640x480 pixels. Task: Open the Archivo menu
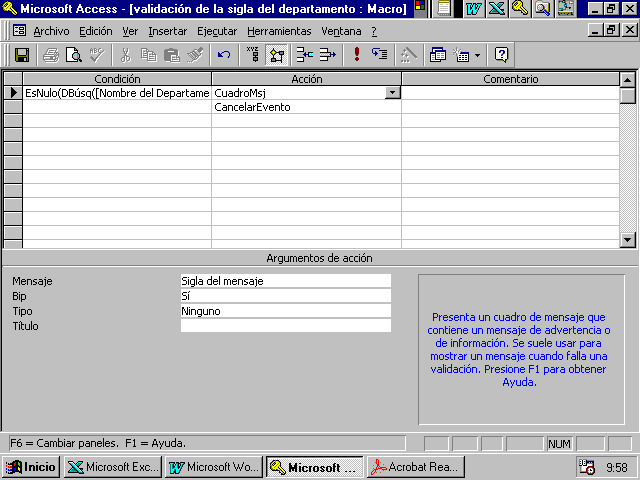click(51, 31)
